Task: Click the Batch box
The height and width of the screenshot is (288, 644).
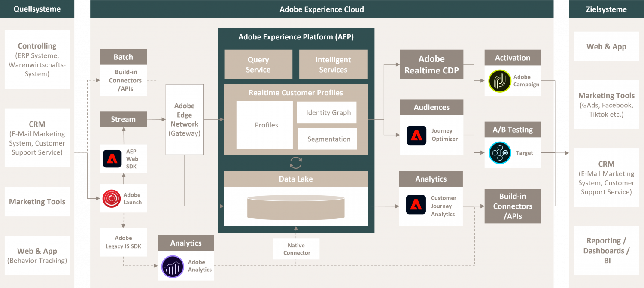Action: point(123,56)
